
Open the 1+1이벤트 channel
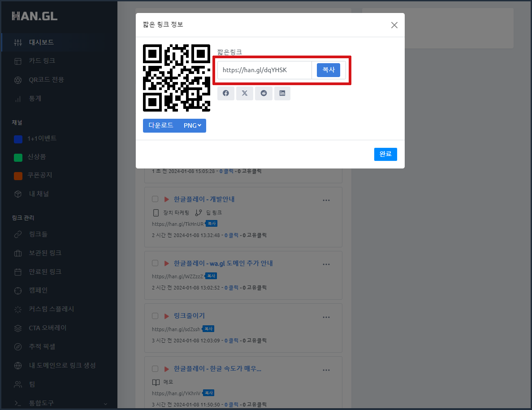click(42, 138)
